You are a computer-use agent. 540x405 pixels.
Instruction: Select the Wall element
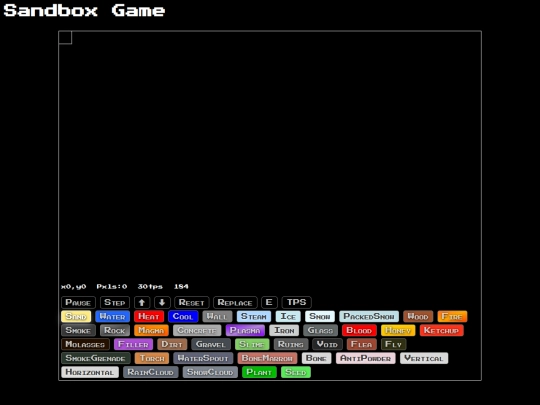click(217, 316)
